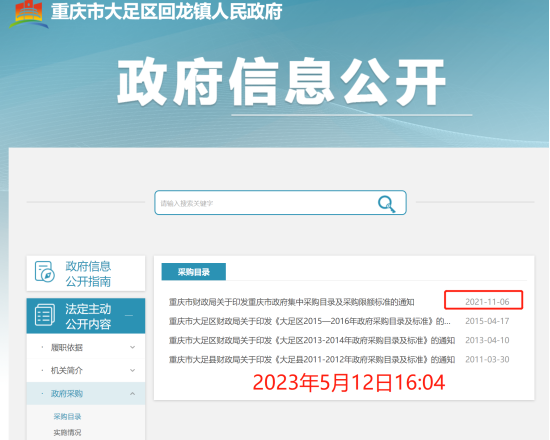Click the magnifying glass search icon
Screen dimensions: 550x440
386,204
